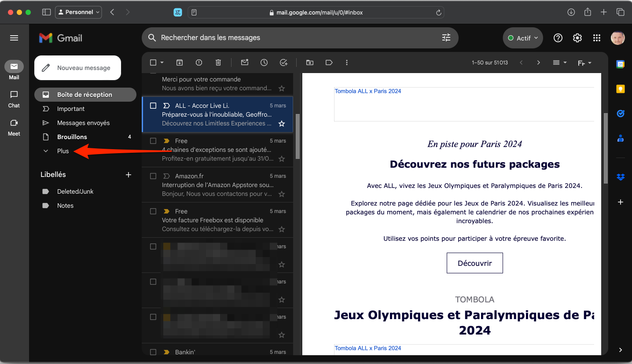
Task: Open the select-all checkbox dropdown arrow
Action: click(162, 63)
